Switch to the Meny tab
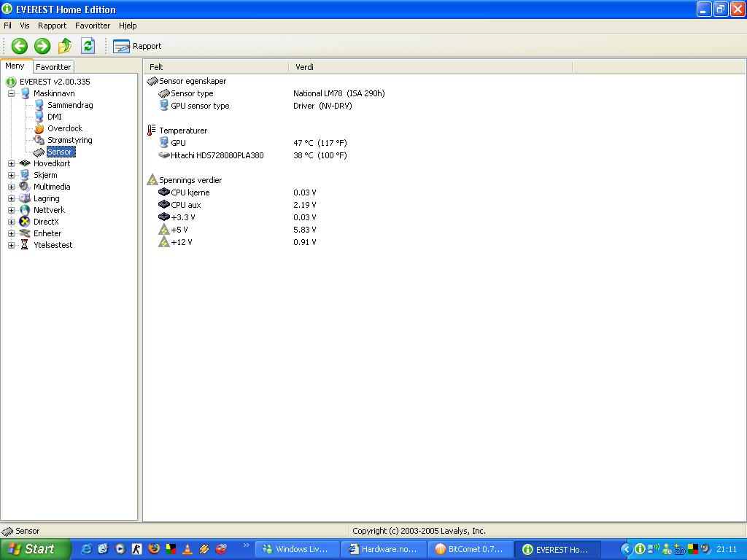Screen dimensions: 747x560 pos(15,66)
